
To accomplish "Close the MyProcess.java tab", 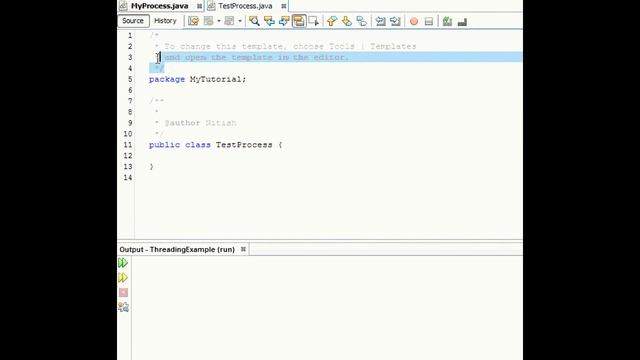I will click(x=199, y=6).
